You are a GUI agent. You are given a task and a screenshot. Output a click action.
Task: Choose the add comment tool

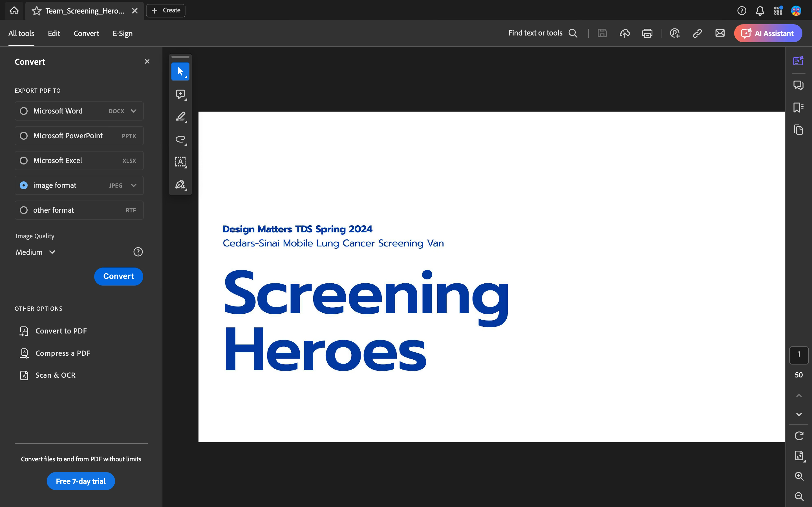coord(180,94)
